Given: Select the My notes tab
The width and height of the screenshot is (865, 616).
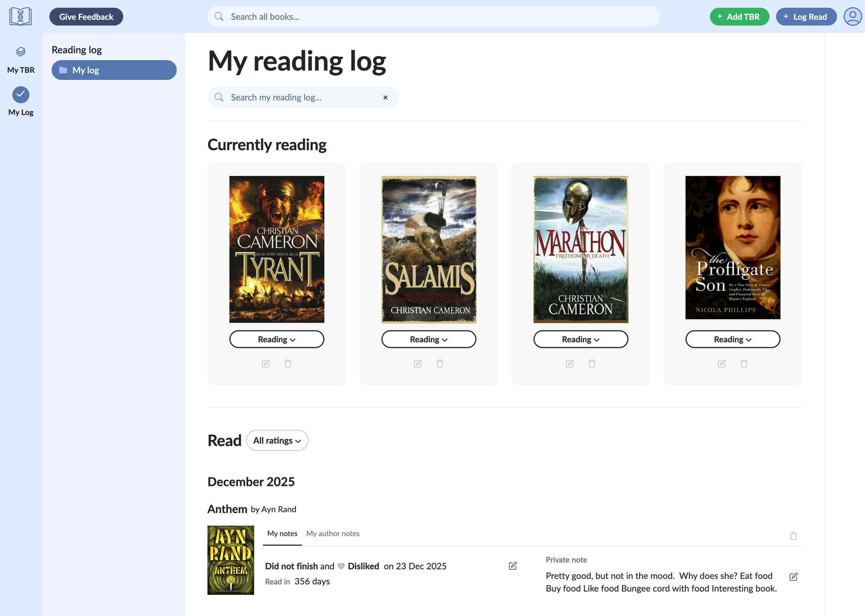Looking at the screenshot, I should [x=282, y=533].
